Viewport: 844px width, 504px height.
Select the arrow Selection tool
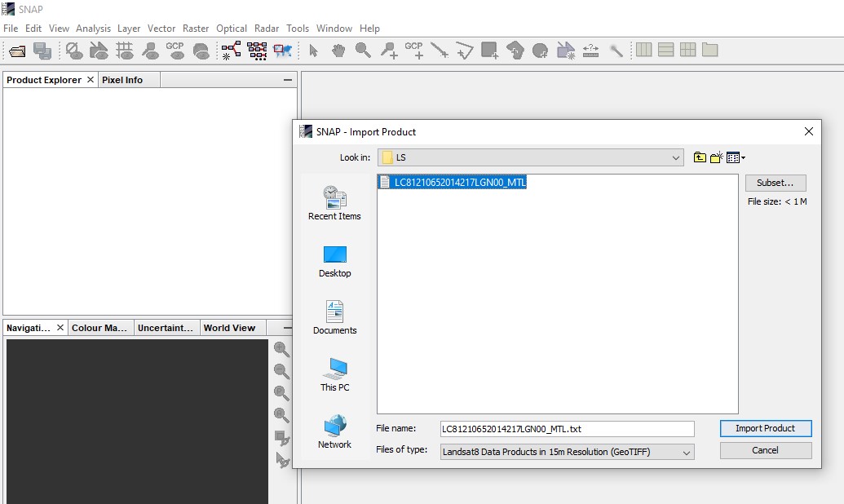click(x=313, y=51)
